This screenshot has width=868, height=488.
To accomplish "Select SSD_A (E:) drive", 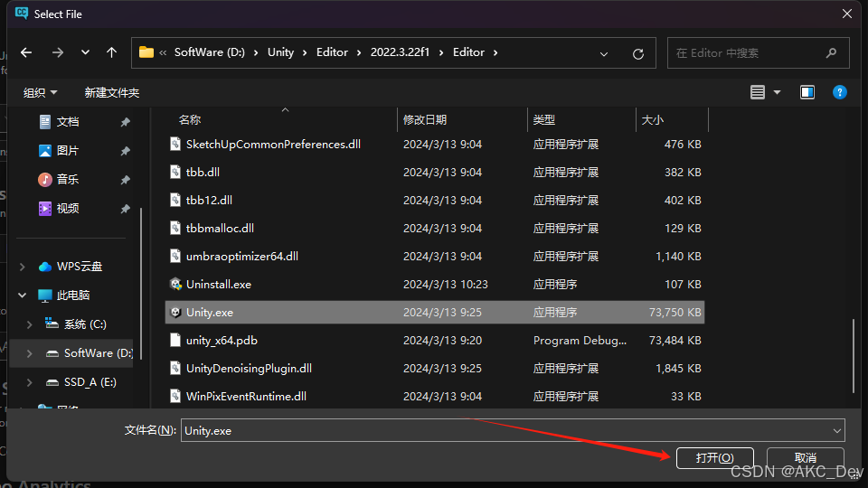I will (90, 381).
